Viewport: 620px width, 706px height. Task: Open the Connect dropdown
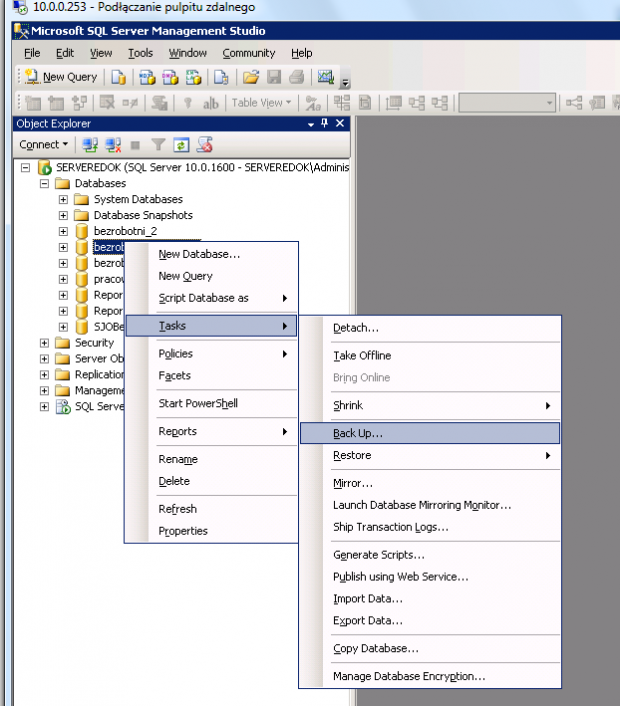[x=43, y=145]
